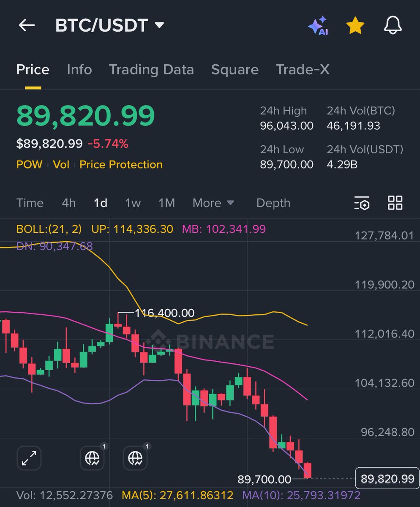Tap the Vol: 12,552.27376 readout
Screen dimensions: 420x507
(64, 495)
